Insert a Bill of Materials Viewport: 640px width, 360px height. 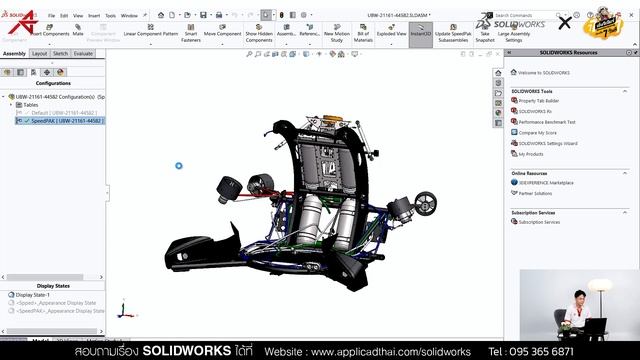click(363, 33)
